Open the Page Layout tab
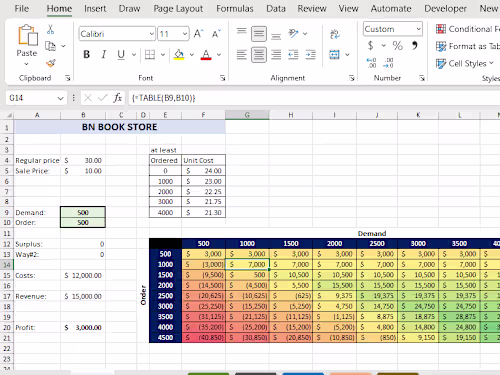The height and width of the screenshot is (375, 500). point(178,9)
